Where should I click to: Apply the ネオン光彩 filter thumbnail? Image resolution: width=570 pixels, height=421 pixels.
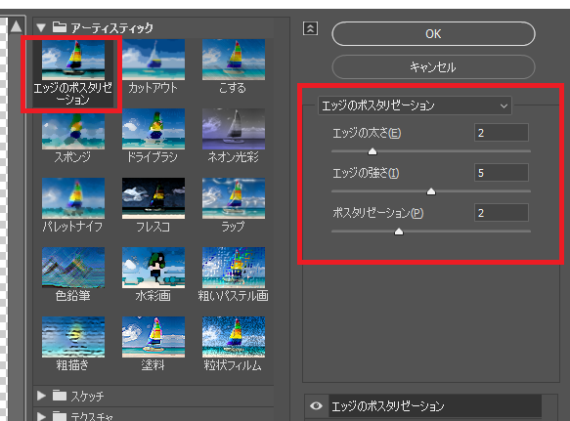point(233,129)
